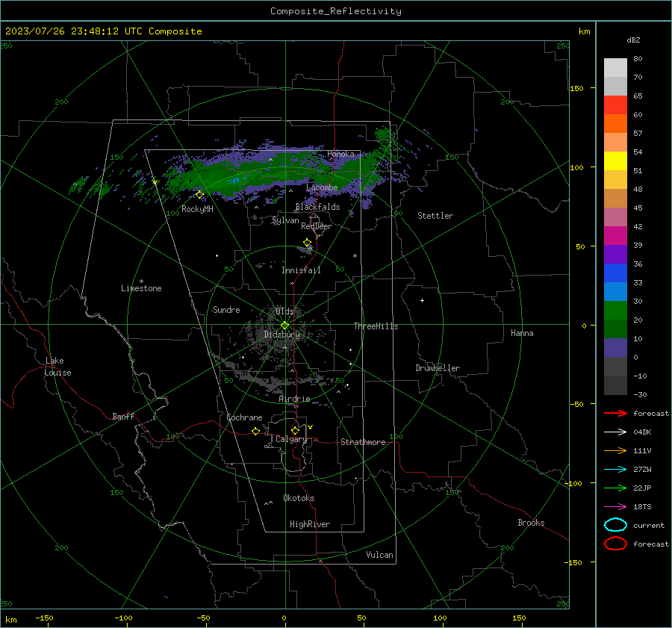672x628 pixels.
Task: Pick the purple 36-39 dBZ swatch
Action: pyautogui.click(x=615, y=255)
